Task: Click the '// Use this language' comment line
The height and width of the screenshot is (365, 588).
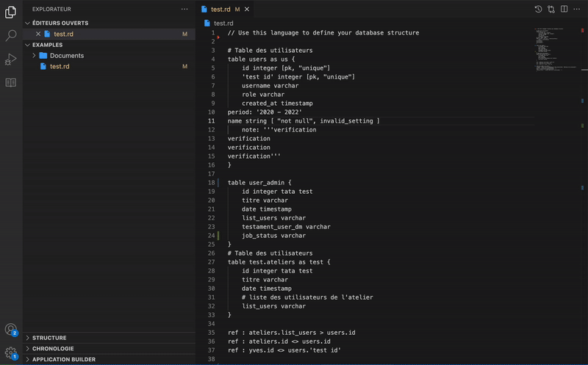Action: [x=323, y=32]
